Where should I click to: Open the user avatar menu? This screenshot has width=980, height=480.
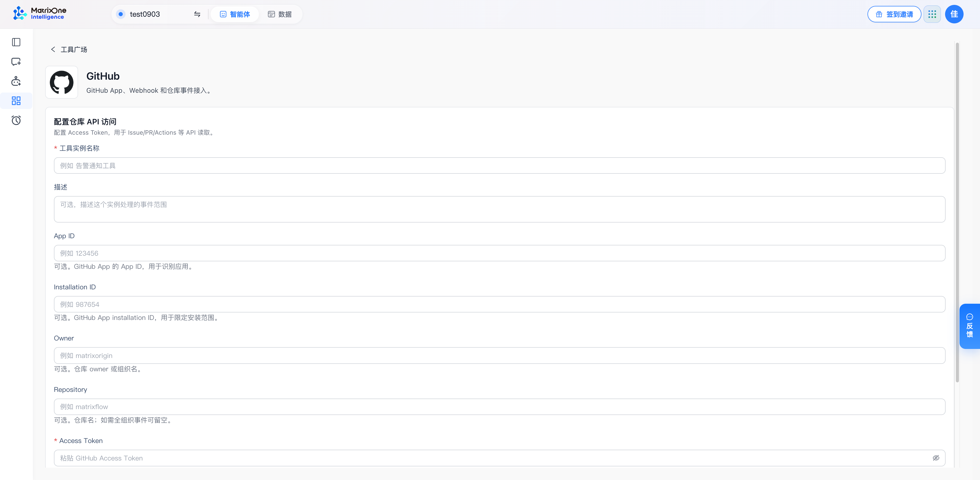[954, 14]
